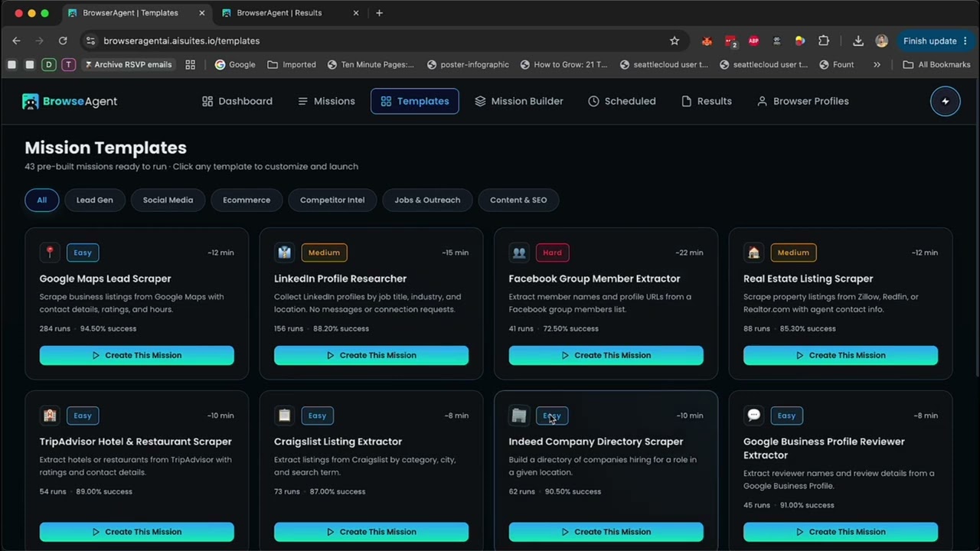Viewport: 980px width, 551px height.
Task: Open the Mission Builder nav item
Action: (518, 101)
